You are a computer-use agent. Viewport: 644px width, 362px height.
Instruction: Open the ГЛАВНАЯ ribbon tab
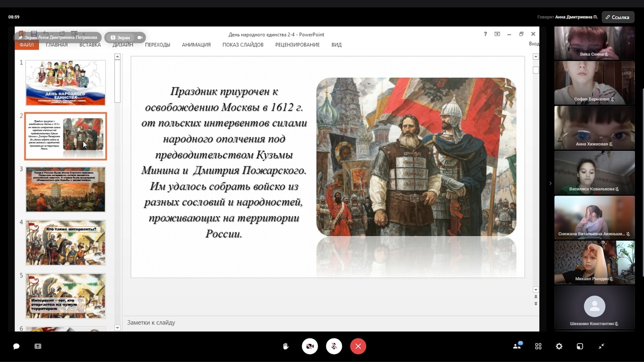(56, 45)
